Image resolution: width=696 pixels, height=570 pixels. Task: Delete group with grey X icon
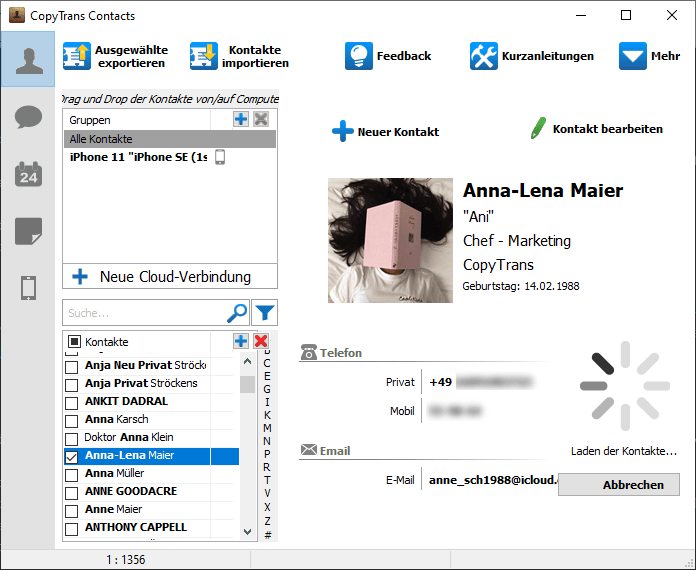point(261,119)
